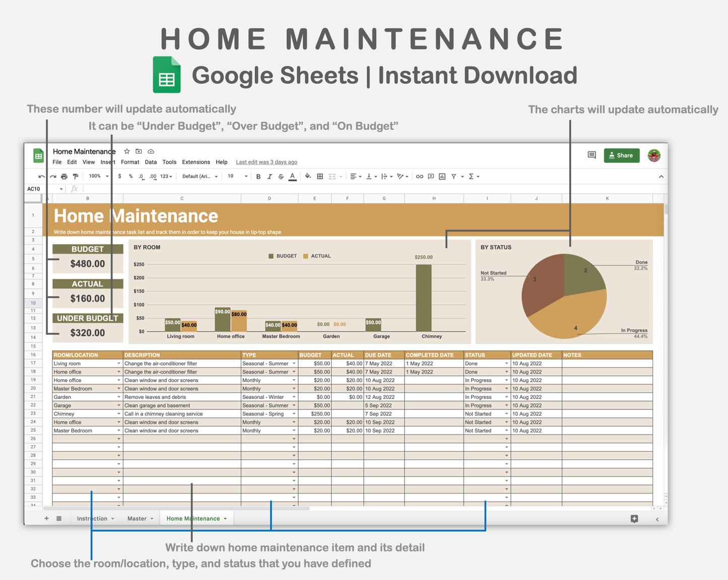The image size is (728, 580).
Task: Open the Last edit was 3 days ago link
Action: coord(266,162)
